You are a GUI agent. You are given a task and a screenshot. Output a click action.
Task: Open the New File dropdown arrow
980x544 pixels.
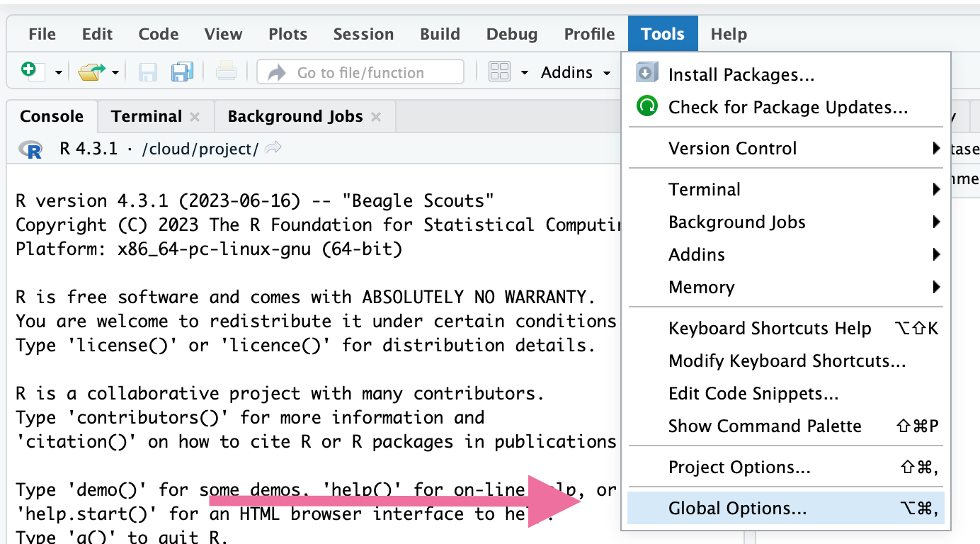pyautogui.click(x=59, y=73)
